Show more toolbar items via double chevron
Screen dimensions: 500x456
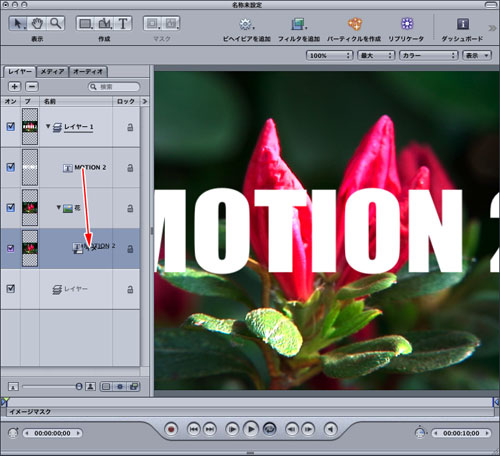click(x=492, y=28)
